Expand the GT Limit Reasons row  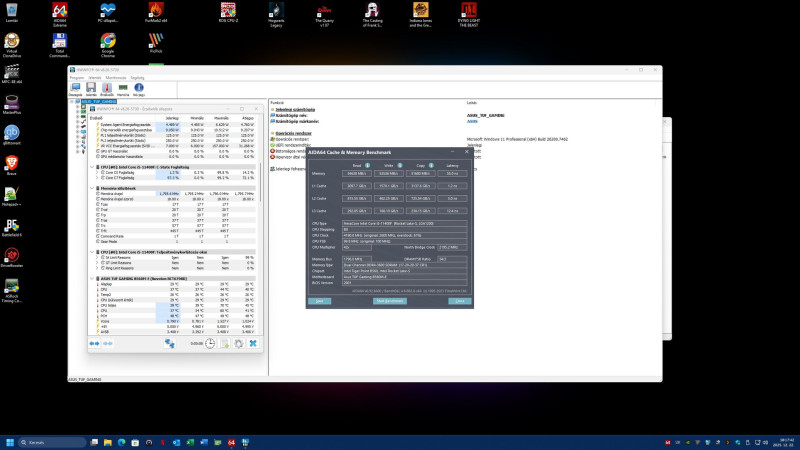(x=97, y=263)
